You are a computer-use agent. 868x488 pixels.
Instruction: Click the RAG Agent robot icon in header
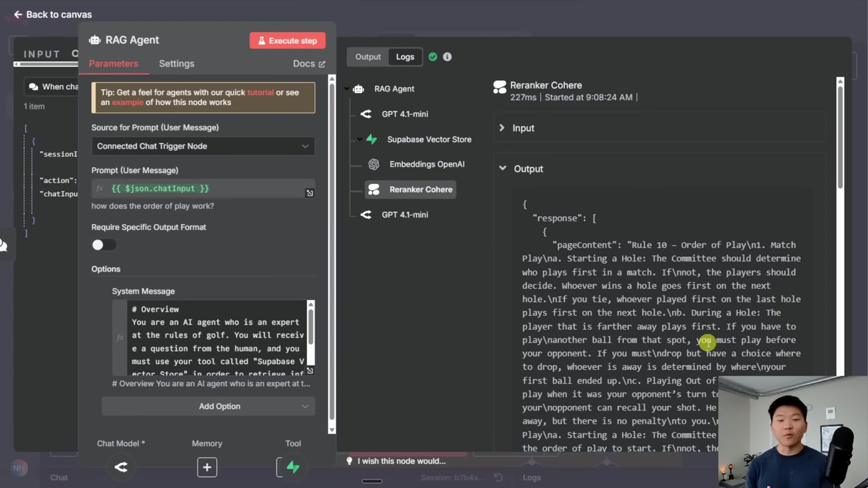[x=95, y=40]
